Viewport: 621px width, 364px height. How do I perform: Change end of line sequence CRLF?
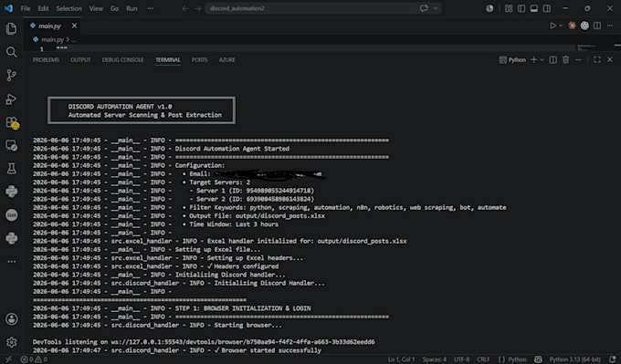click(483, 359)
